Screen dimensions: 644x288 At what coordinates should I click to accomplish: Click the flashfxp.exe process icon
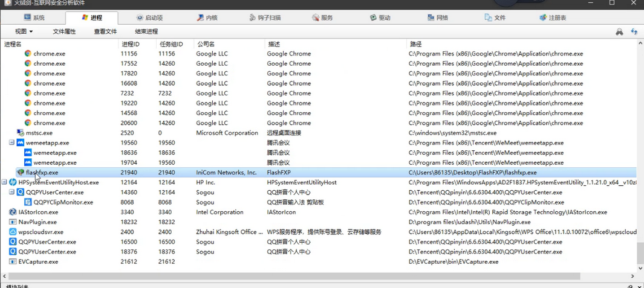[x=20, y=172]
